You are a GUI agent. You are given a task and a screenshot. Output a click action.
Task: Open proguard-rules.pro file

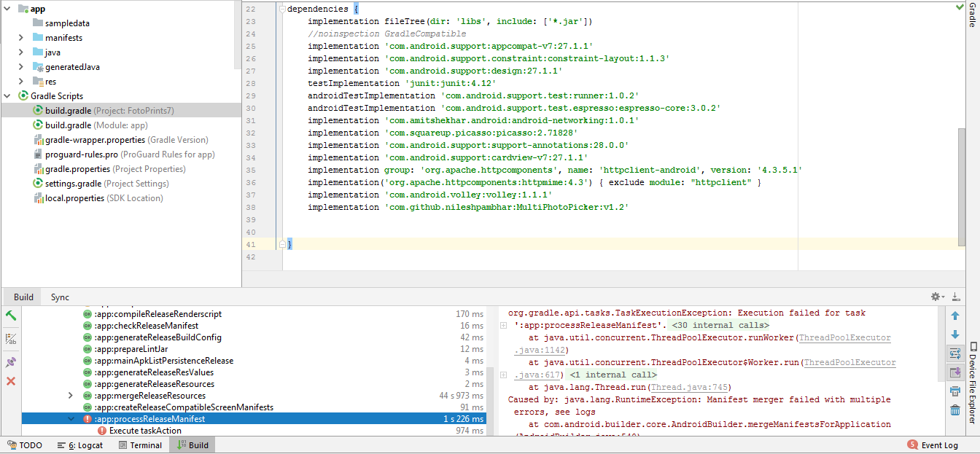(x=124, y=154)
